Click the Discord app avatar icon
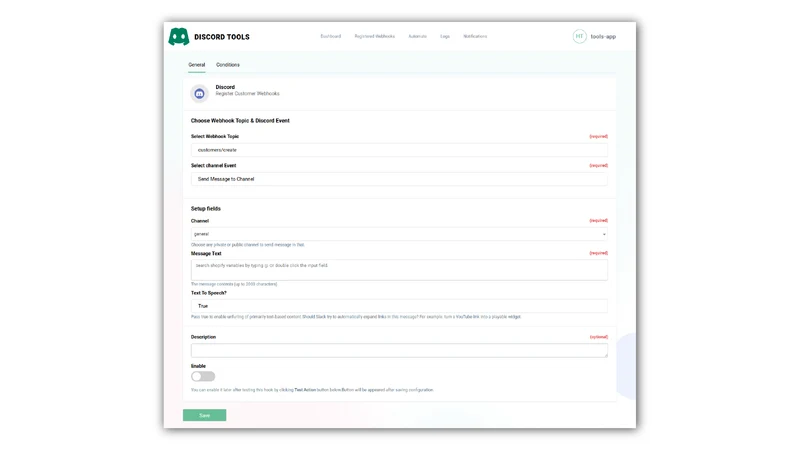The image size is (800, 450). [x=199, y=93]
